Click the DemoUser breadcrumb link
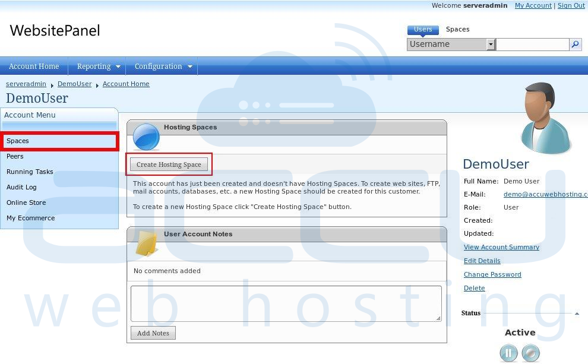 pos(75,84)
